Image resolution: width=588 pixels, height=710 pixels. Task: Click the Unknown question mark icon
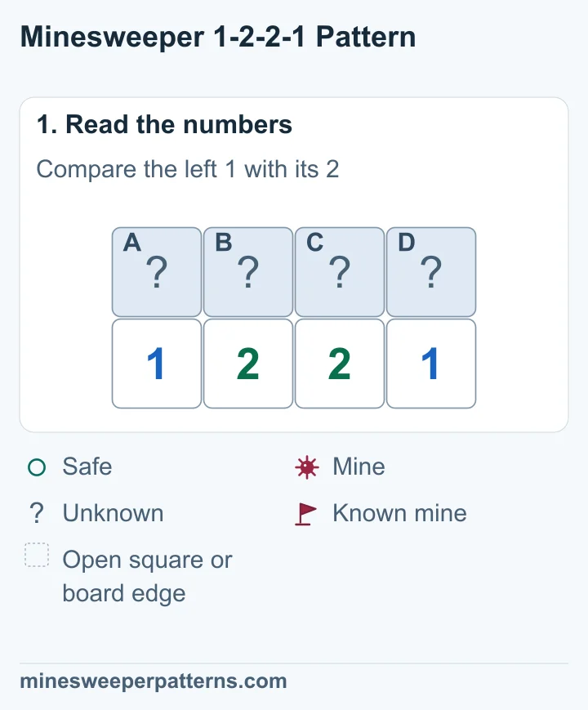click(37, 513)
